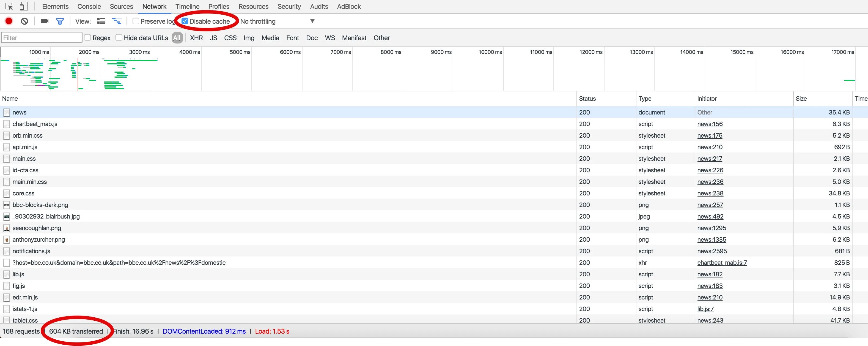This screenshot has width=868, height=346.
Task: Enable the Preserve log checkbox
Action: pyautogui.click(x=136, y=21)
